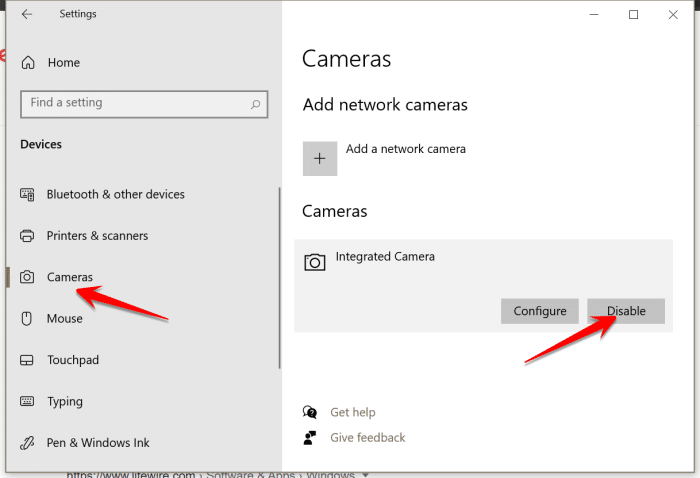Click the Bluetooth & other devices icon
The height and width of the screenshot is (478, 700).
click(27, 195)
